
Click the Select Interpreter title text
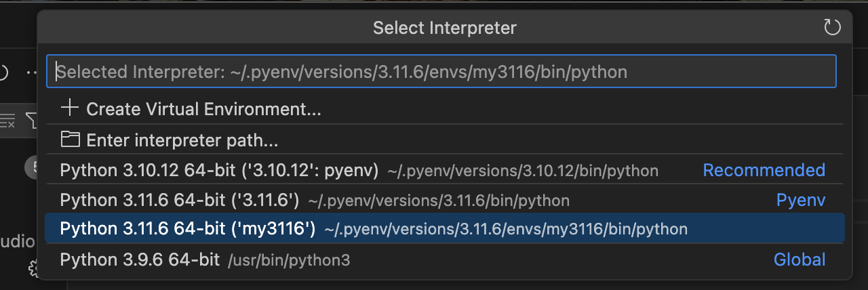click(x=444, y=28)
